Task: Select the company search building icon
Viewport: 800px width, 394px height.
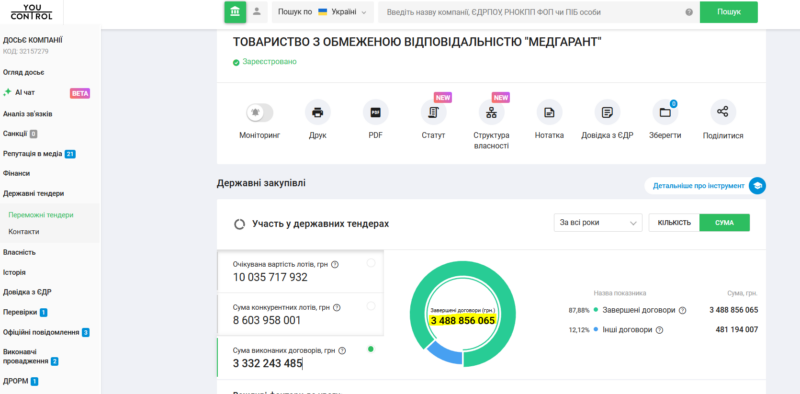Action: point(235,12)
